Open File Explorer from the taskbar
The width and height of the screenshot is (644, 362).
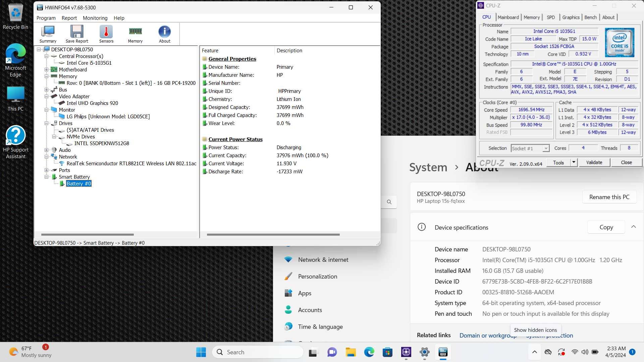click(351, 352)
